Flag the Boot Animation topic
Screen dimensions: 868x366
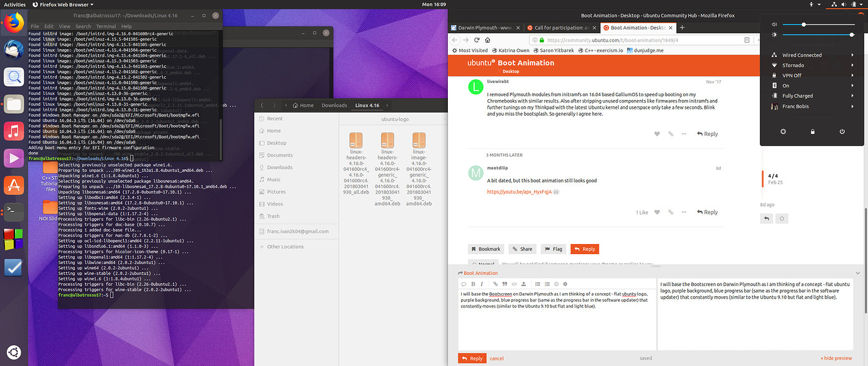553,248
